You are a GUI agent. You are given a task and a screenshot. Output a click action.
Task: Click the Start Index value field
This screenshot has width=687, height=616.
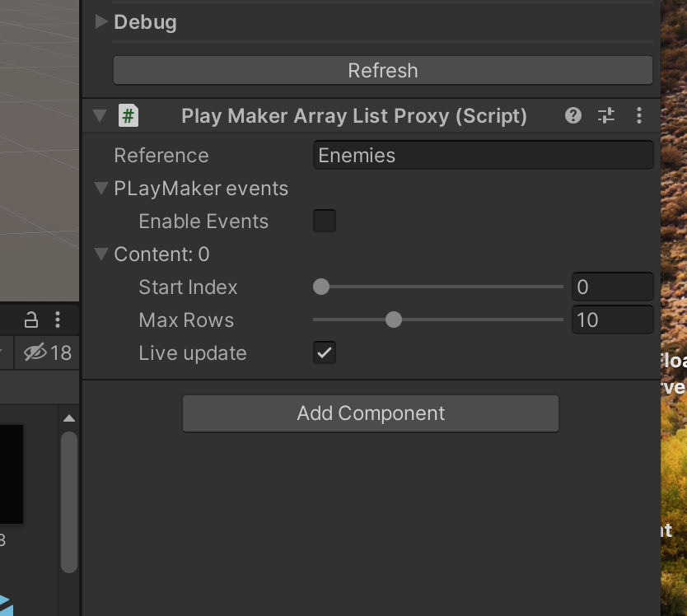[x=613, y=287]
